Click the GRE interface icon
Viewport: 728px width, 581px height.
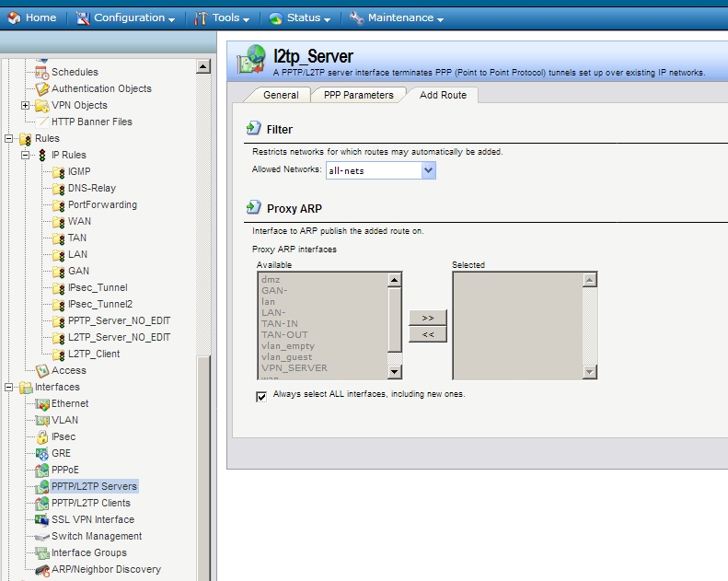42,453
